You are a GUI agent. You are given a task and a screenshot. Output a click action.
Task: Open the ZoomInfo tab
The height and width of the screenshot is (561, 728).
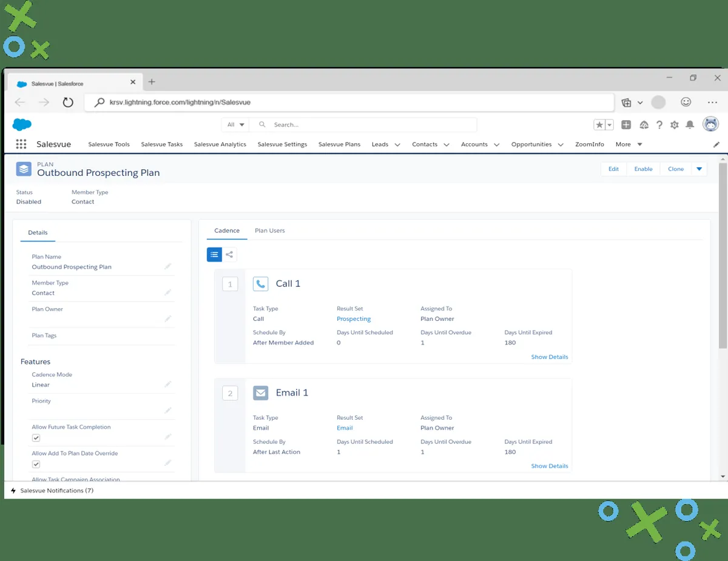(590, 144)
